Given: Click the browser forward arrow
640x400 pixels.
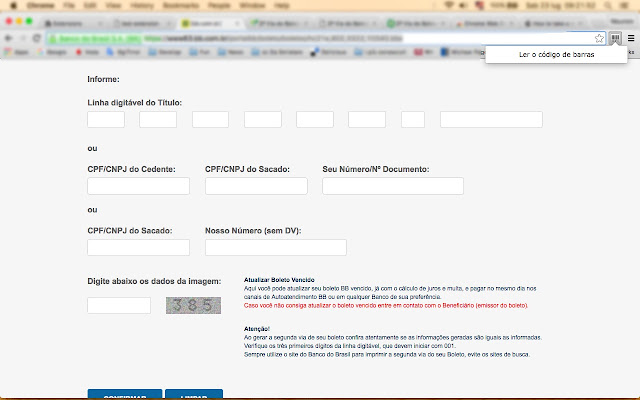Looking at the screenshot, I should point(23,38).
